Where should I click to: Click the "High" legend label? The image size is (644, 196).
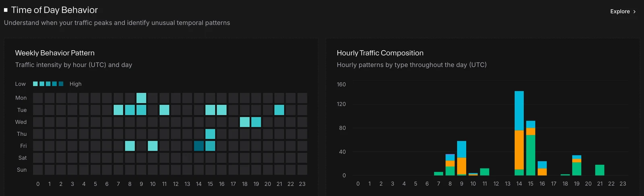click(75, 84)
